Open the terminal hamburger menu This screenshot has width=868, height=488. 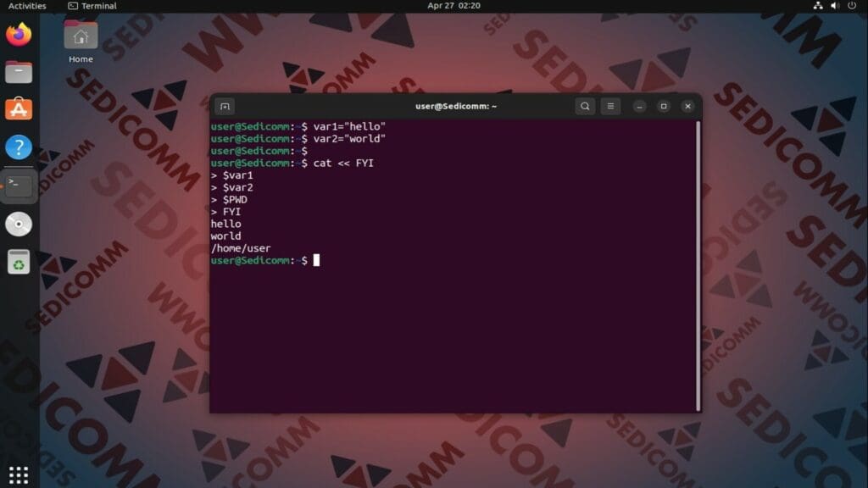610,106
